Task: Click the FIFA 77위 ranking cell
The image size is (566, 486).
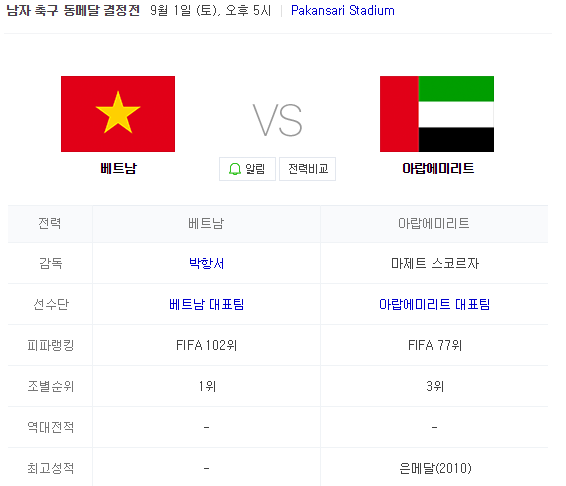Action: click(x=434, y=345)
